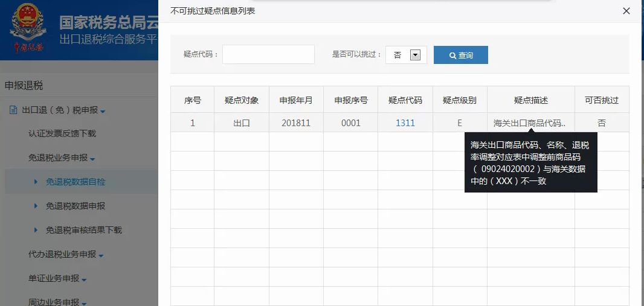Click the document icon beside 出口退(免)税申报

coord(13,110)
